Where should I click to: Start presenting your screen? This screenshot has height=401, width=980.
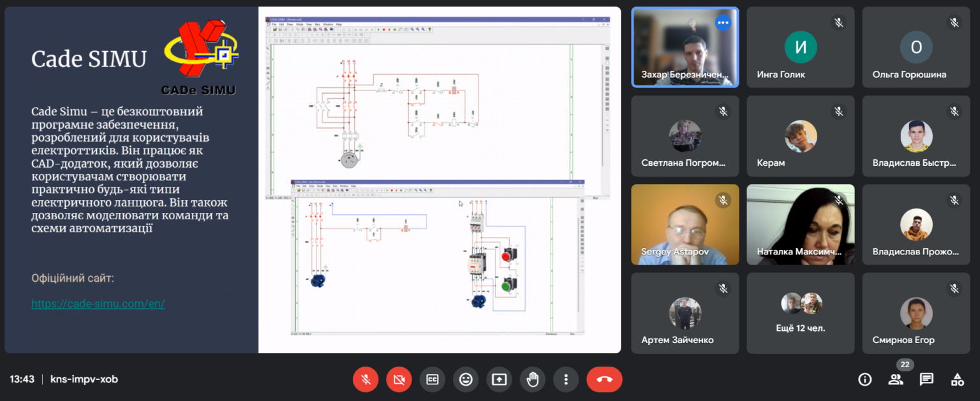click(499, 379)
